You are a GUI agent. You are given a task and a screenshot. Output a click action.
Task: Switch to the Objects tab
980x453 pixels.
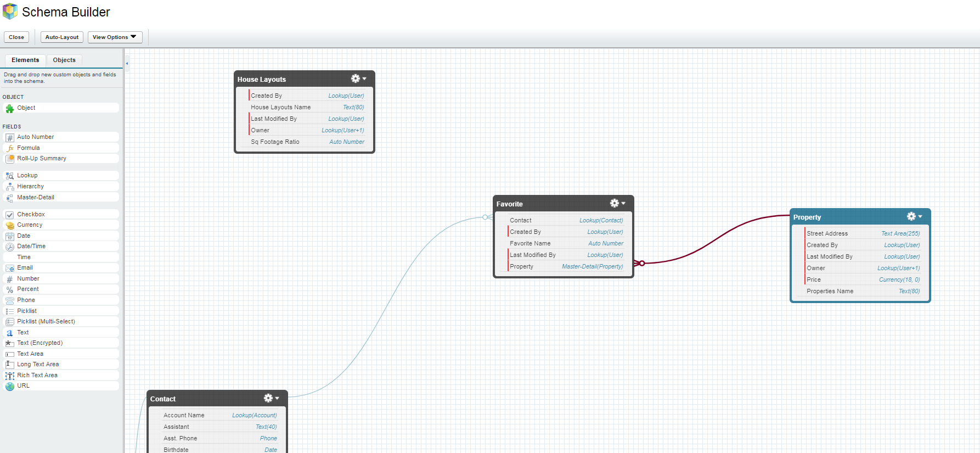pos(64,60)
